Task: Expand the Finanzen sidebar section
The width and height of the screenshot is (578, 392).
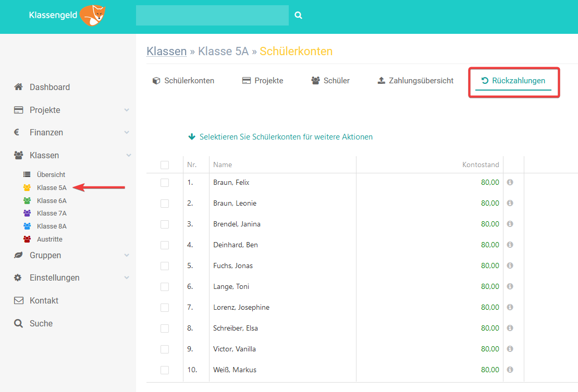Action: [127, 133]
